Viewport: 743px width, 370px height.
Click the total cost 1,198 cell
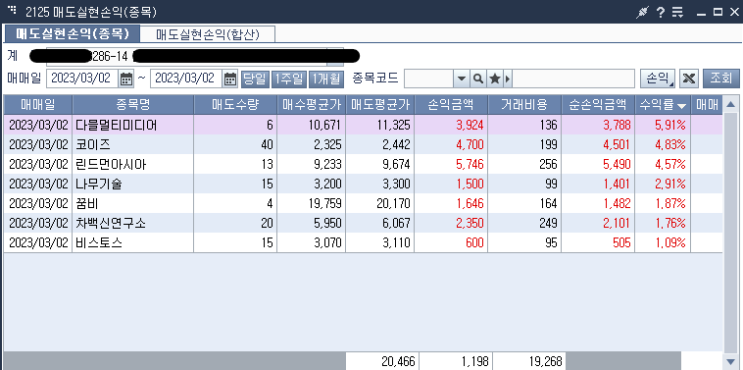coord(456,361)
